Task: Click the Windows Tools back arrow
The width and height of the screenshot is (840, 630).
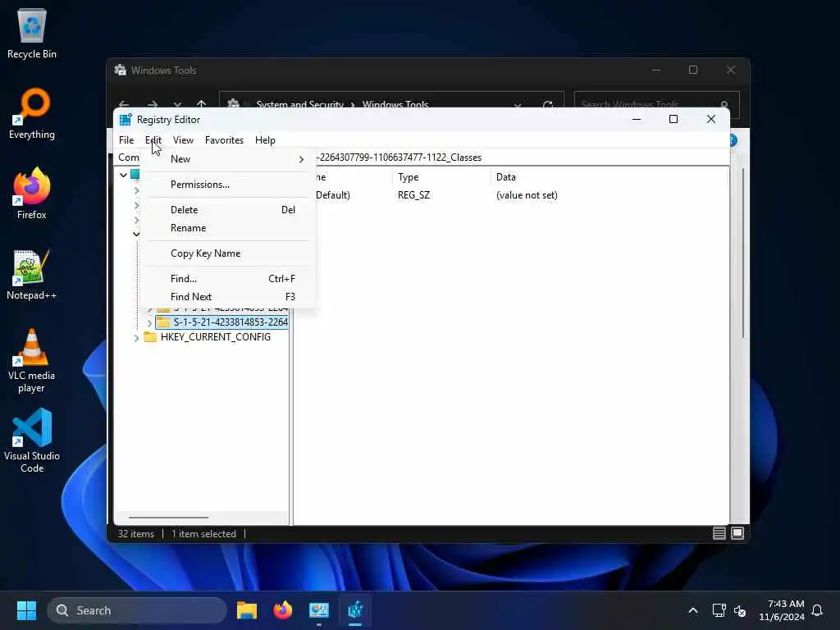Action: tap(125, 104)
